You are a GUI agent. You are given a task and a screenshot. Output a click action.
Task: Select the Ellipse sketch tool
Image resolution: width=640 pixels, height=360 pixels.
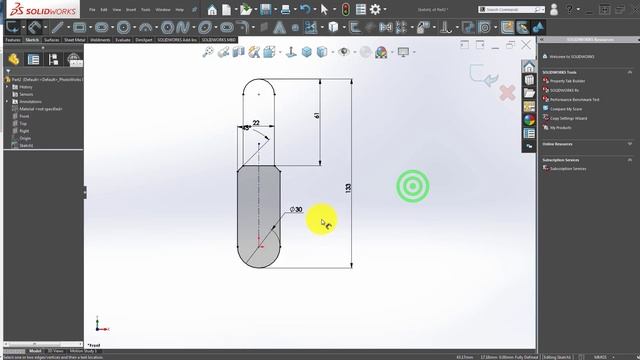[x=205, y=27]
